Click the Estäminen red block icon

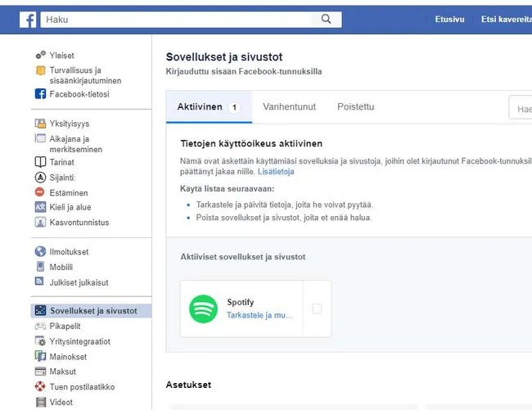point(40,192)
